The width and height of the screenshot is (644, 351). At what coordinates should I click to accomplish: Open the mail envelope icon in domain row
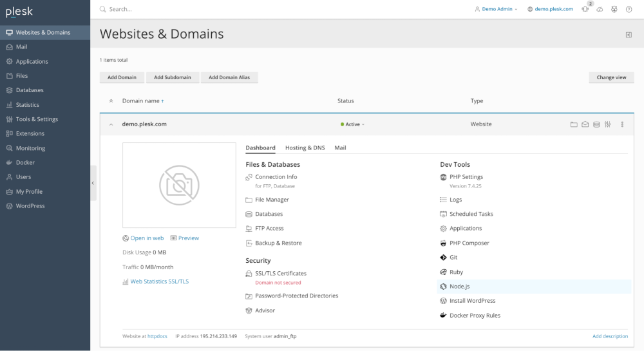tap(585, 124)
